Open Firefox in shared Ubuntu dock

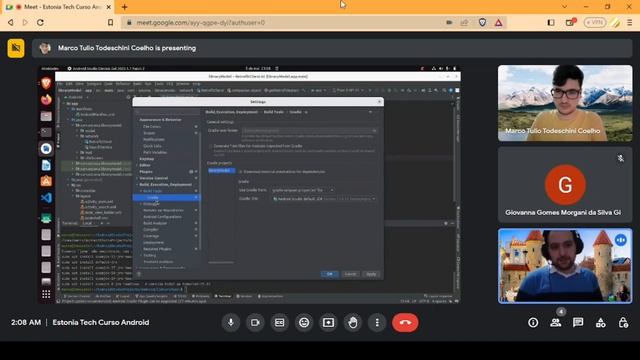46,99
